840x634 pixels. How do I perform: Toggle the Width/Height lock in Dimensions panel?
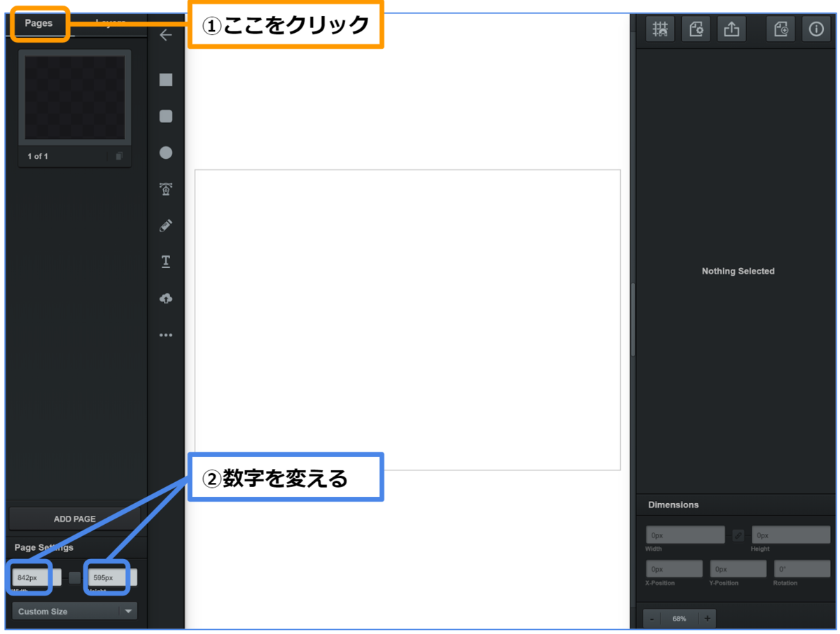[738, 534]
